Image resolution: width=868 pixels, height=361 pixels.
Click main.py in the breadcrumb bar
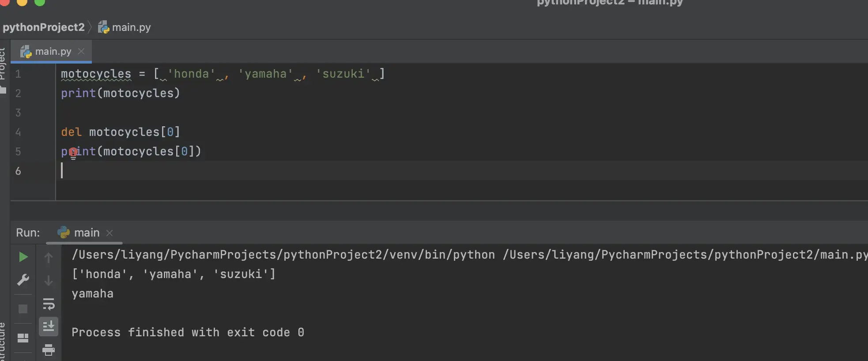131,27
